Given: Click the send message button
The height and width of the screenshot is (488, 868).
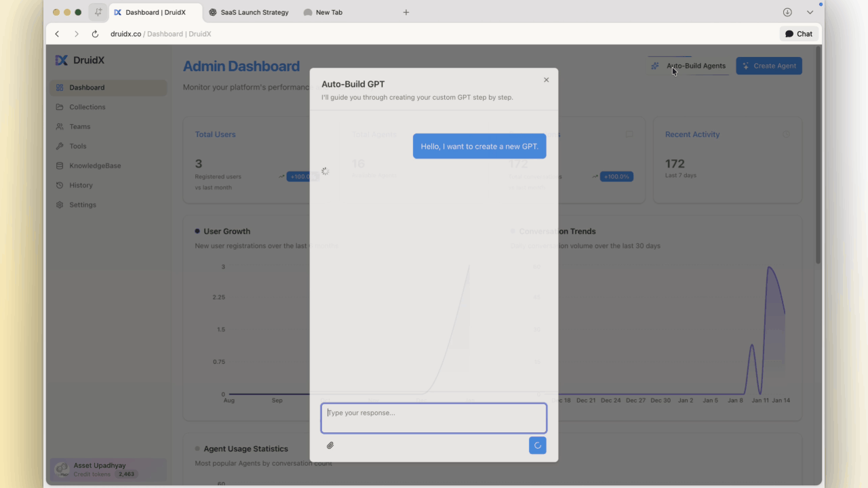Looking at the screenshot, I should [537, 445].
